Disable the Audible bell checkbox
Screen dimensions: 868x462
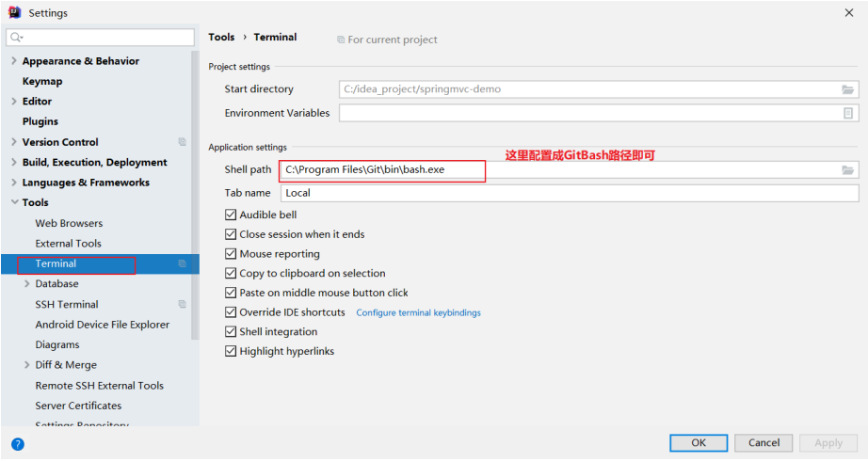pyautogui.click(x=231, y=215)
